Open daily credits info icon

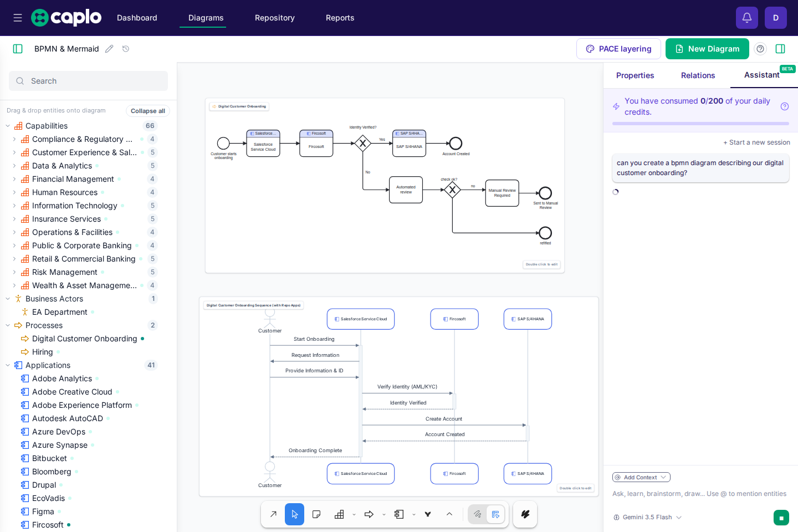pyautogui.click(x=785, y=106)
